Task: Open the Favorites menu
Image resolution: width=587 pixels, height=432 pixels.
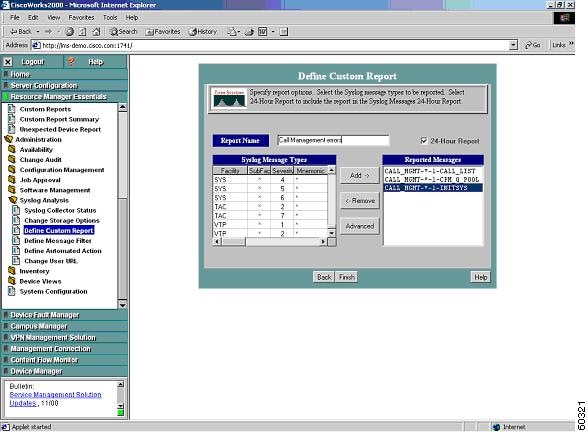Action: (x=81, y=17)
